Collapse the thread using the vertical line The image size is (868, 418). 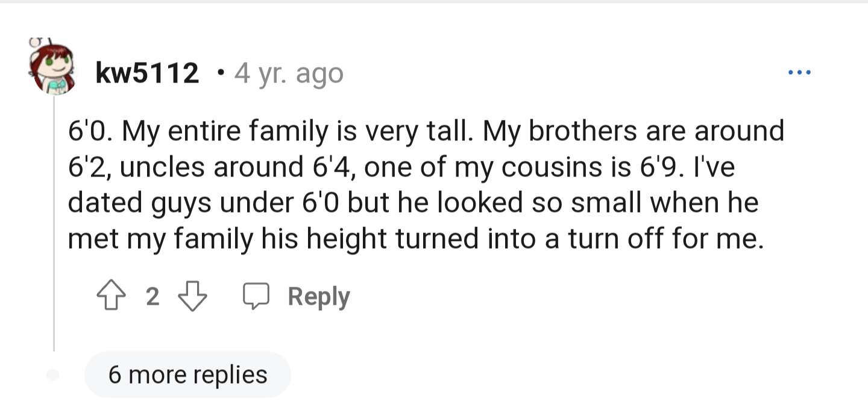pyautogui.click(x=54, y=223)
